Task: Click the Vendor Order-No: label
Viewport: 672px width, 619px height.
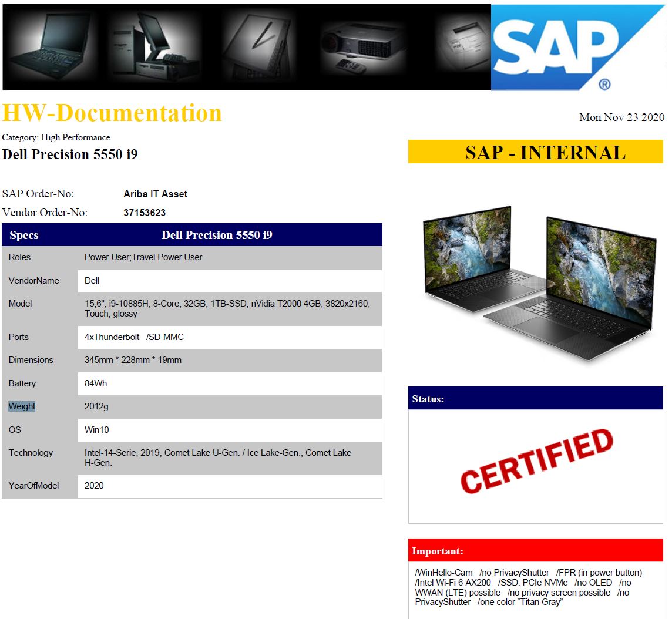Action: tap(45, 213)
